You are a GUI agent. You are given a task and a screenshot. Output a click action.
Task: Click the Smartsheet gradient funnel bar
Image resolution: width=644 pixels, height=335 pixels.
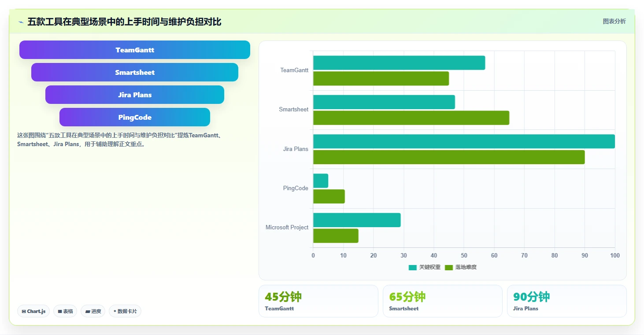pos(135,72)
